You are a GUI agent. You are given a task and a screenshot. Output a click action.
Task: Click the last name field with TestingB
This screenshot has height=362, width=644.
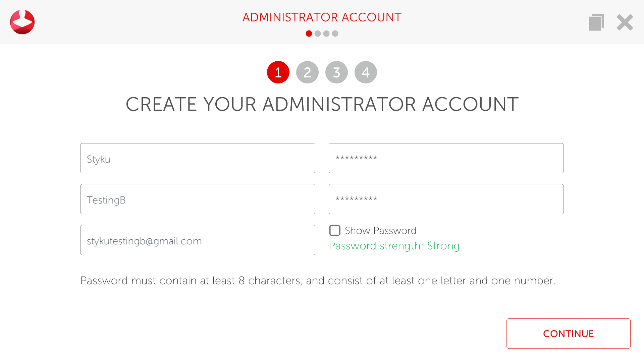coord(198,199)
